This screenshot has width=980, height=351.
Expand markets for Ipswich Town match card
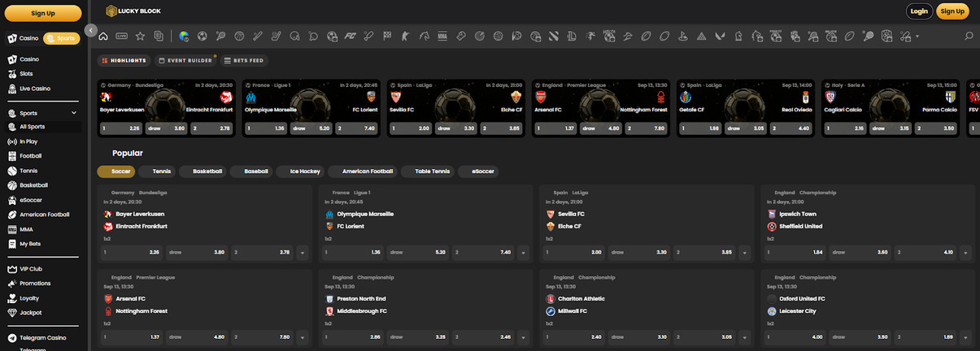[x=967, y=253]
